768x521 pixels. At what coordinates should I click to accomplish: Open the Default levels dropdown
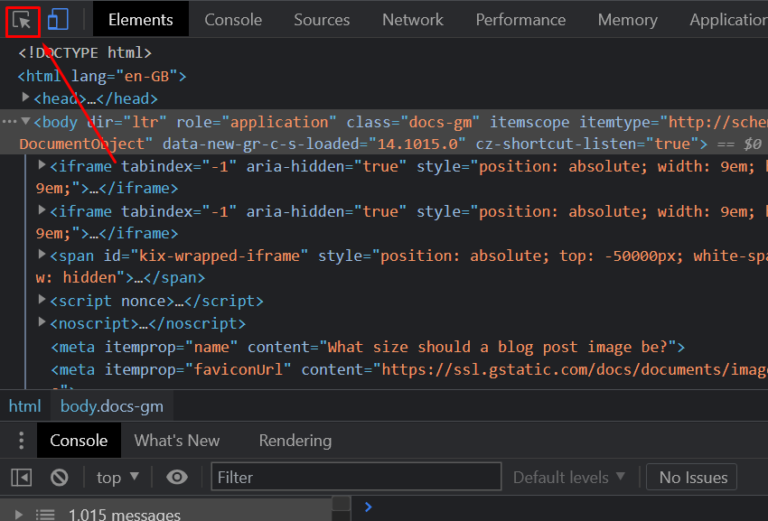coord(568,477)
